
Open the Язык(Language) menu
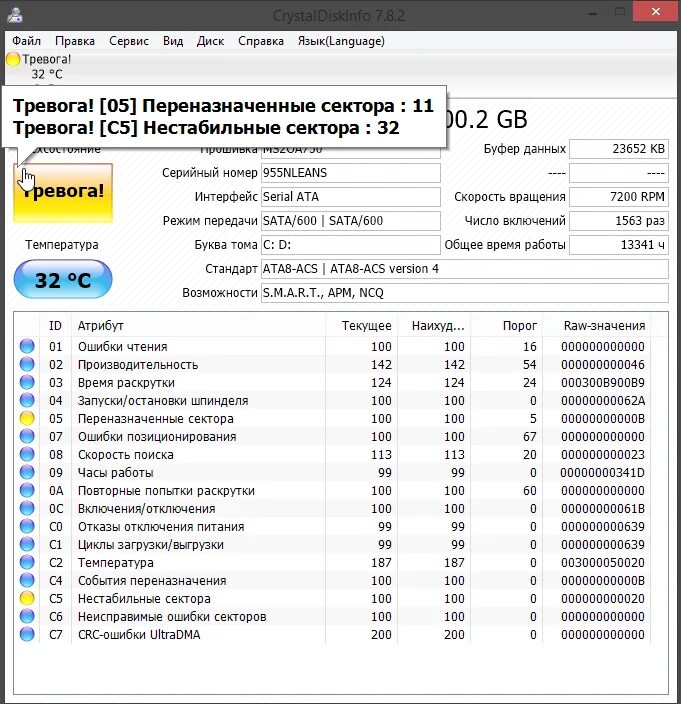341,41
